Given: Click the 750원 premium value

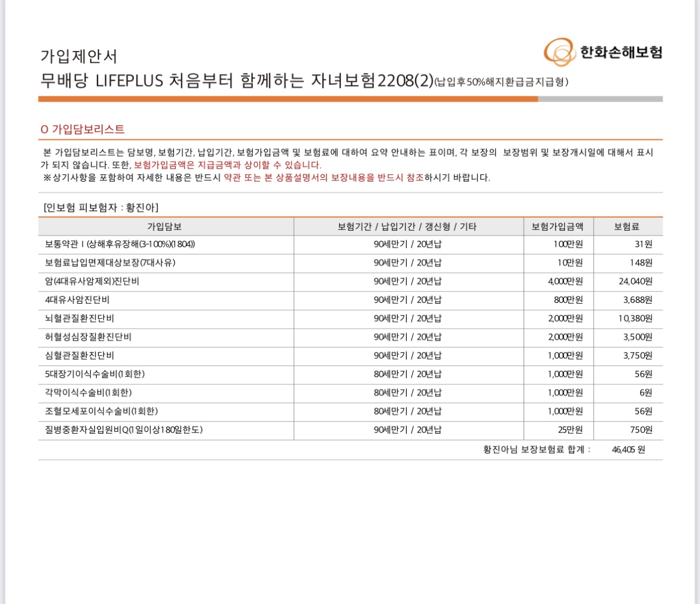Looking at the screenshot, I should [x=641, y=430].
